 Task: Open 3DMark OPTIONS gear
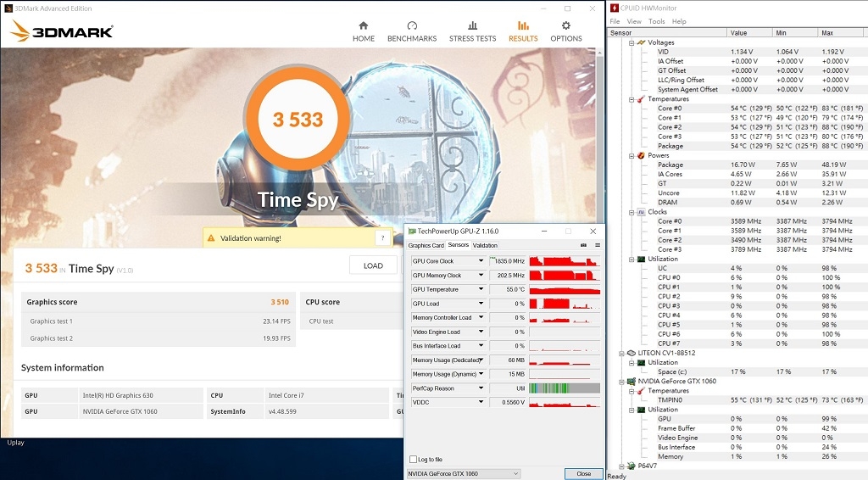(565, 31)
